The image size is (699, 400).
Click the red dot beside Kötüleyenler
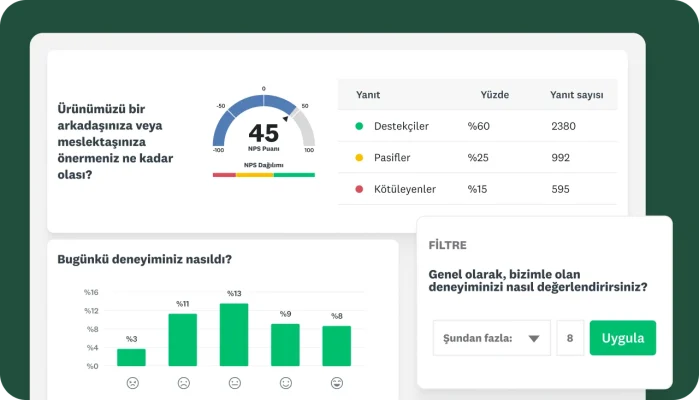tap(359, 189)
